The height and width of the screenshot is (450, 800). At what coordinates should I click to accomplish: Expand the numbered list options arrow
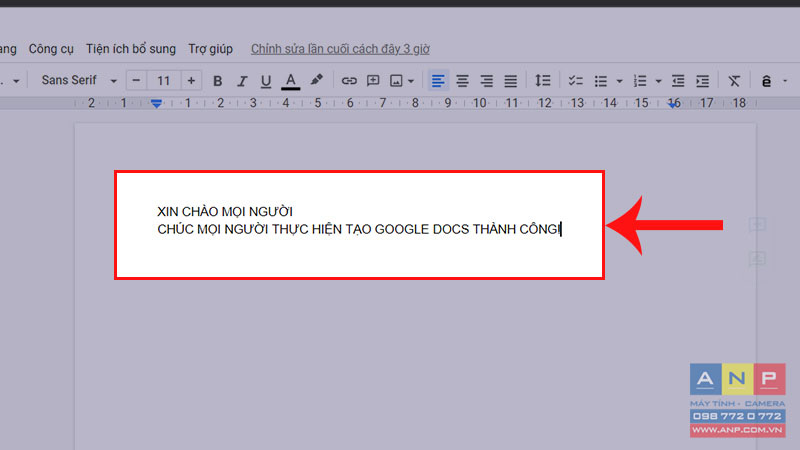pos(658,81)
